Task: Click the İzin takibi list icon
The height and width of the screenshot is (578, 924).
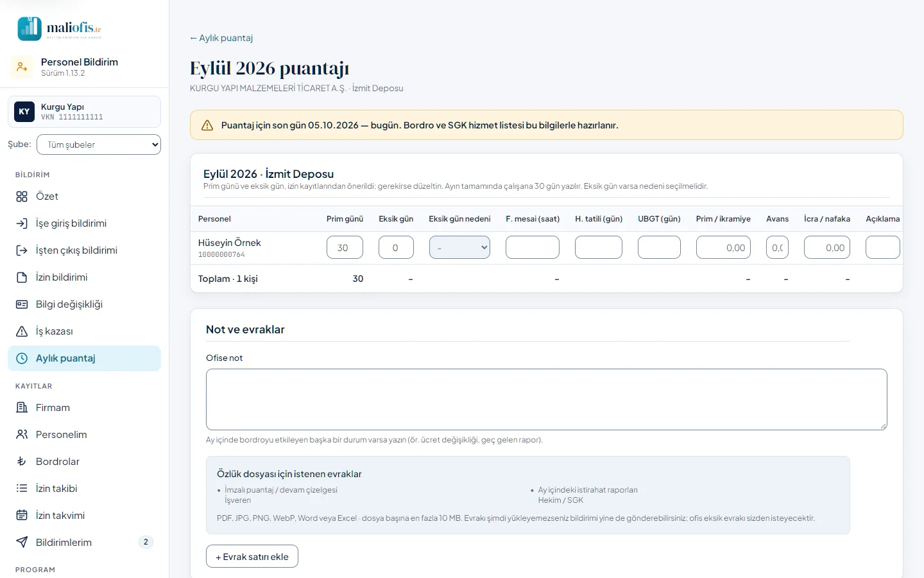Action: click(22, 489)
